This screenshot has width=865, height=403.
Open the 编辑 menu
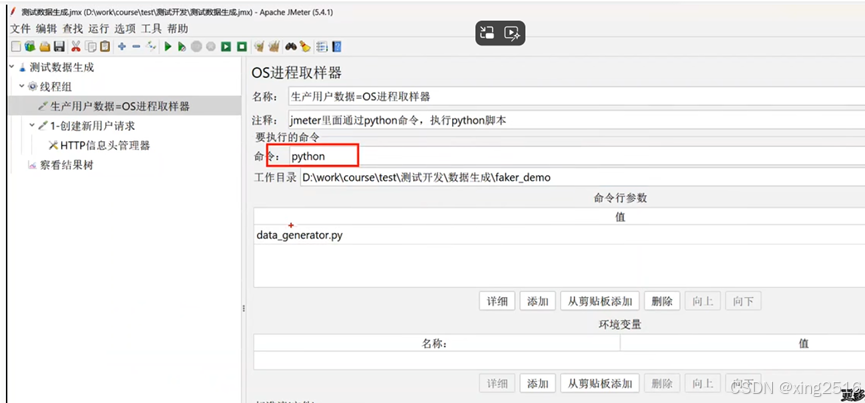pyautogui.click(x=46, y=29)
